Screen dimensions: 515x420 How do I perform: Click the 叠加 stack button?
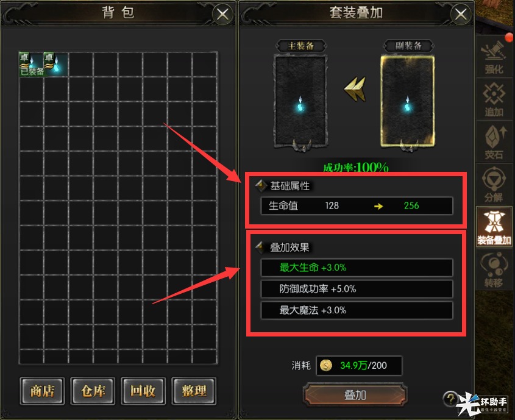tap(355, 395)
